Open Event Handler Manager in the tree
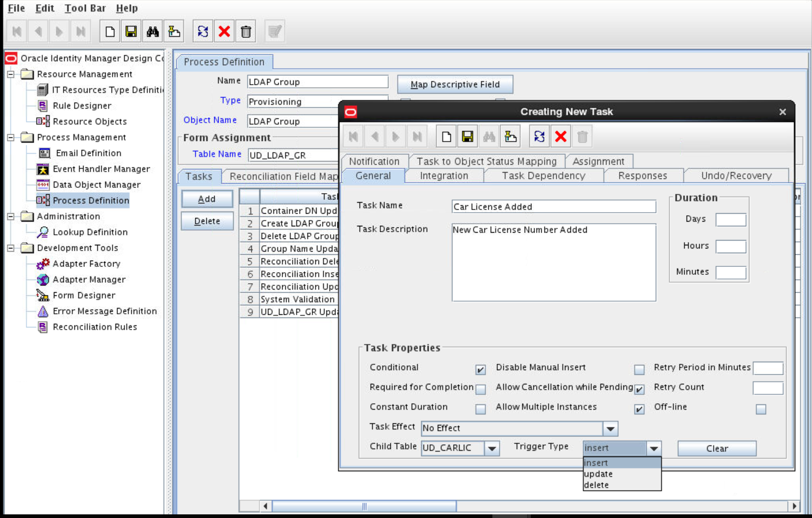 click(101, 169)
